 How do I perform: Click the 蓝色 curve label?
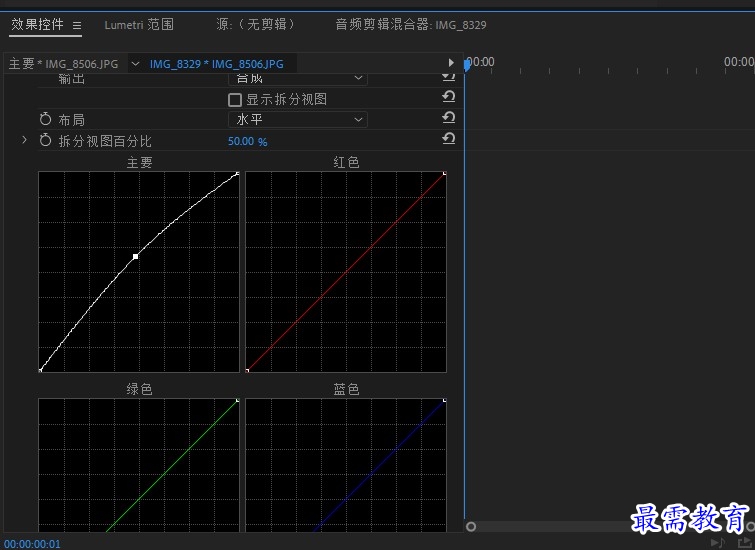[346, 389]
